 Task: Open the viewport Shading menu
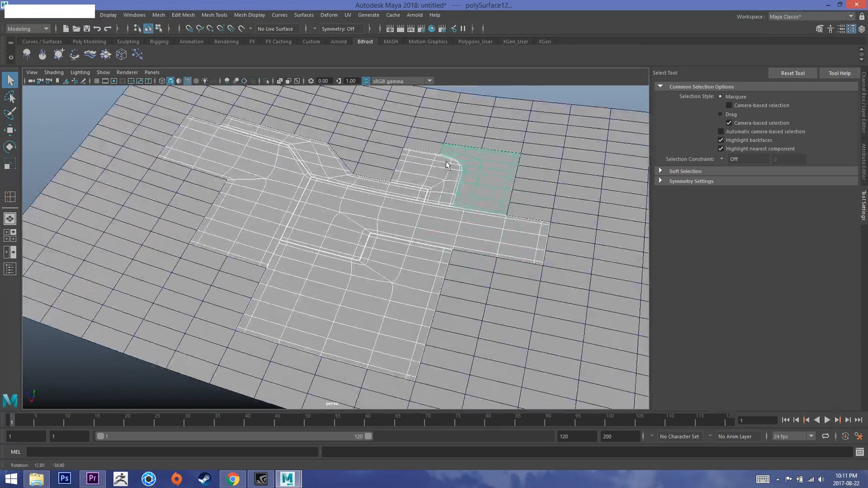54,72
